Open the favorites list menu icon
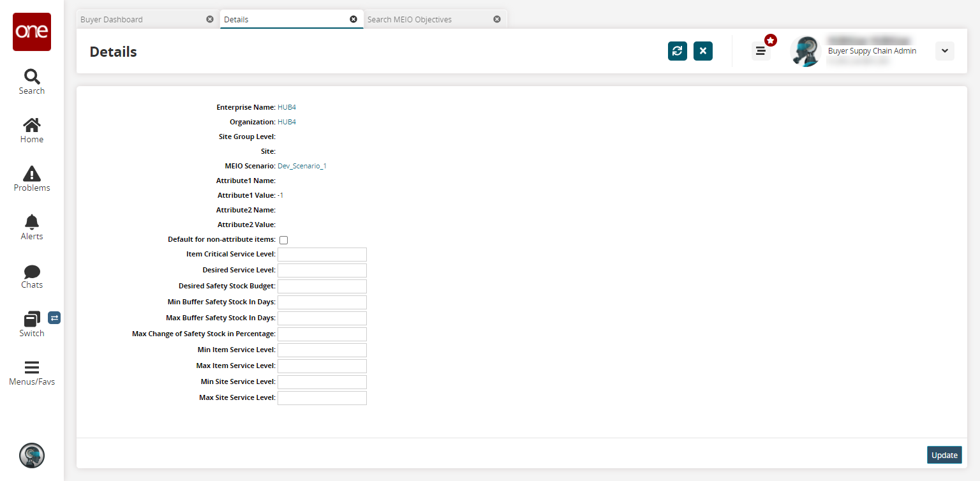The image size is (980, 481). click(761, 51)
